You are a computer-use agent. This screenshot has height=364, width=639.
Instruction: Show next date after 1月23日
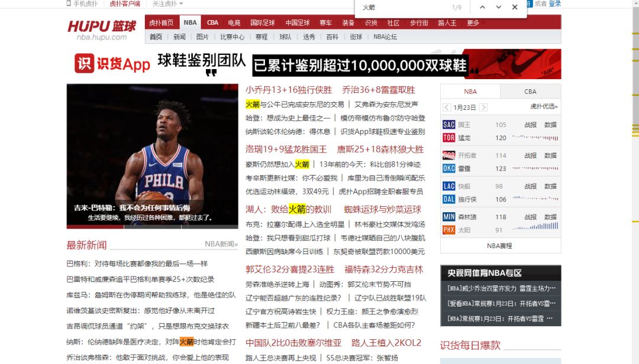point(483,108)
